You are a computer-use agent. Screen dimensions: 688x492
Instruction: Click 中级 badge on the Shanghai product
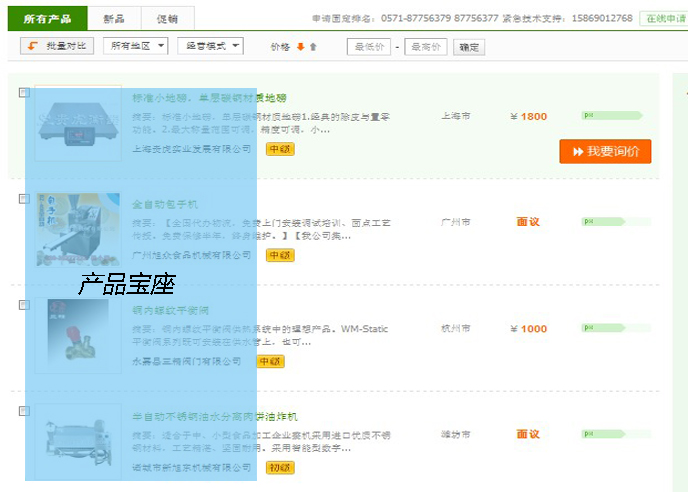point(280,149)
